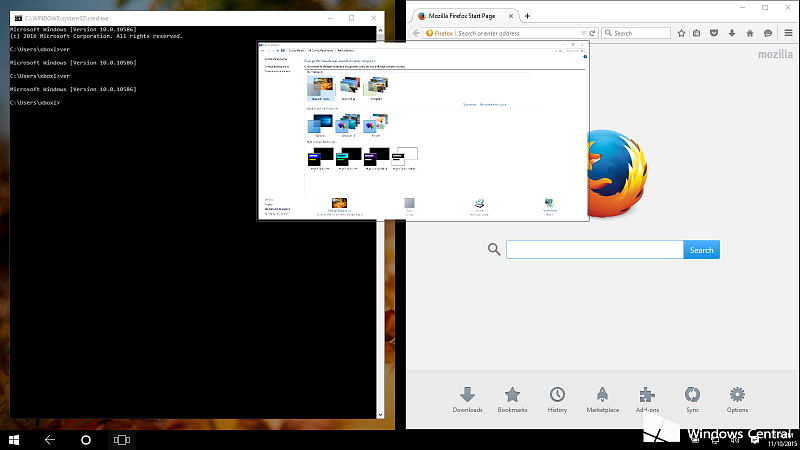Open Firefox downloads arrow in toolbar
This screenshot has height=450, width=800.
732,33
